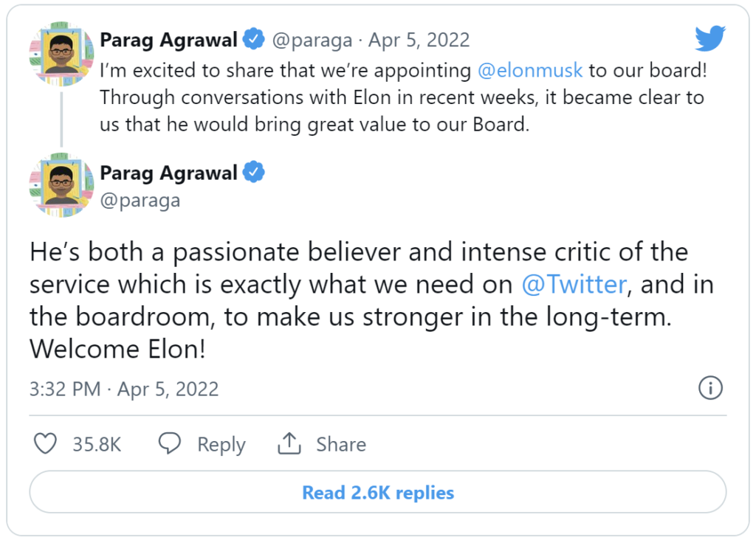
Task: Click the @paraga handle below main name
Action: (140, 201)
